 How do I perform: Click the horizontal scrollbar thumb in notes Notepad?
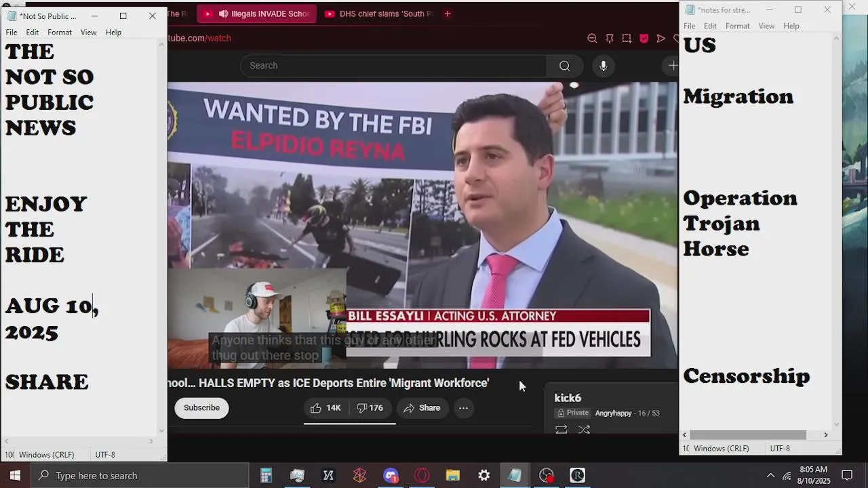tap(748, 435)
